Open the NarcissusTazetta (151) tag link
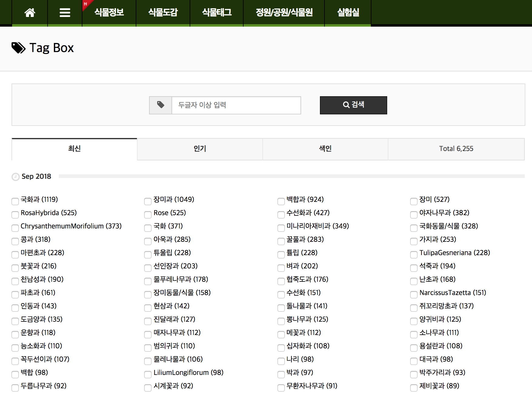This screenshot has height=394, width=532. click(x=453, y=293)
